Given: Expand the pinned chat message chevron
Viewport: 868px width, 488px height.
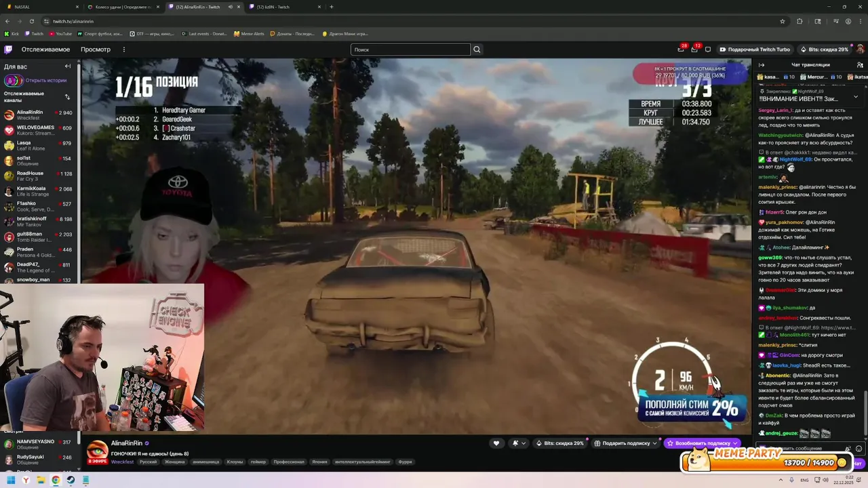Looking at the screenshot, I should [856, 97].
